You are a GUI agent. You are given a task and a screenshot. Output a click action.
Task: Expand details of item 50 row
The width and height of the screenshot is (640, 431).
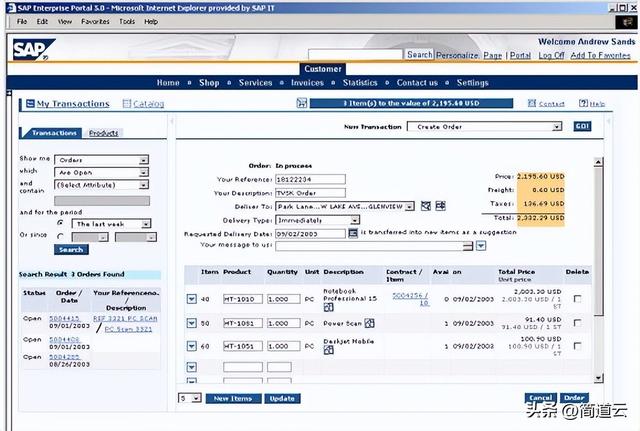pyautogui.click(x=191, y=323)
